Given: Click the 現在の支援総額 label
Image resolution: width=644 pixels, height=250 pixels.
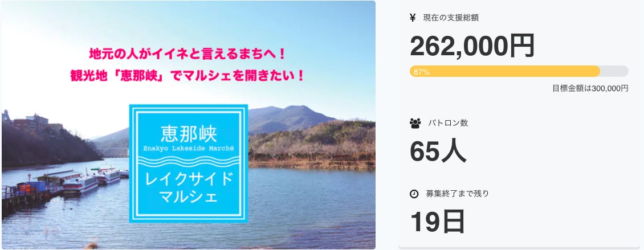Looking at the screenshot, I should click(x=451, y=18).
